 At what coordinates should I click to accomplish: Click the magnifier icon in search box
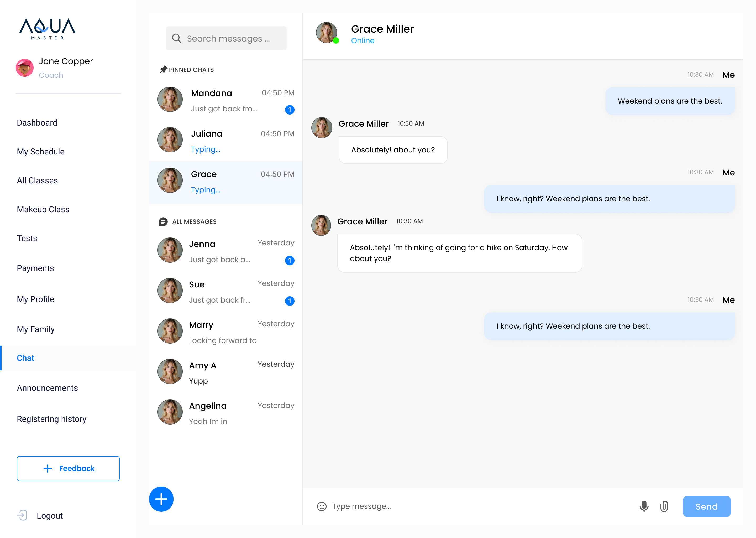tap(176, 38)
